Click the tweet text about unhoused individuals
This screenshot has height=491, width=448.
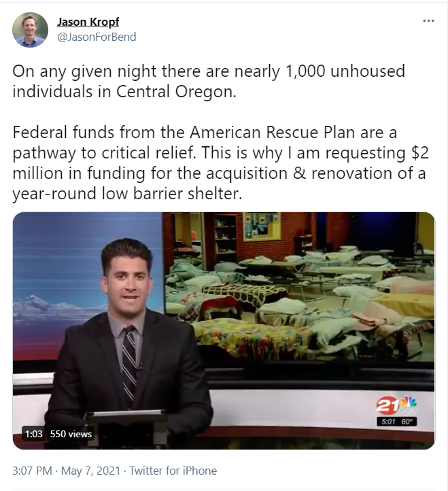click(209, 81)
